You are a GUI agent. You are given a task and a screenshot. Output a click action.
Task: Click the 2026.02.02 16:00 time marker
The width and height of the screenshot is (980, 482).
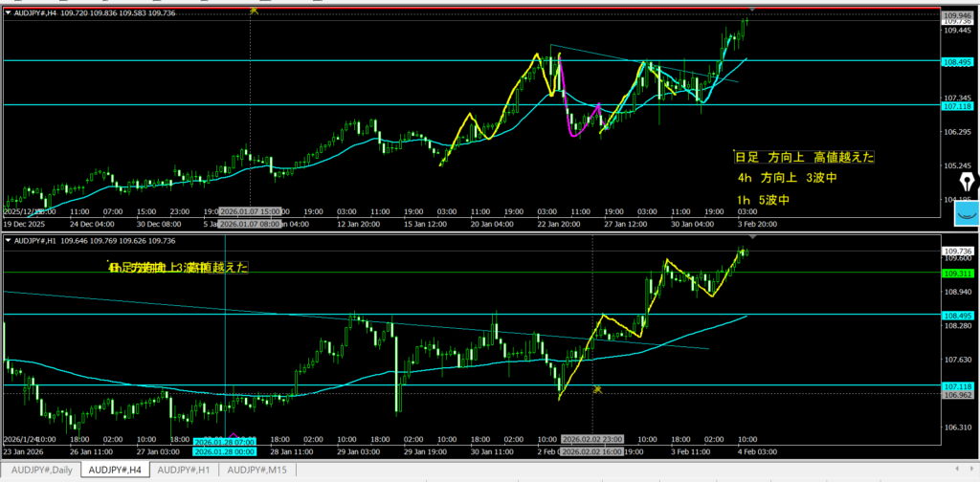(x=593, y=452)
